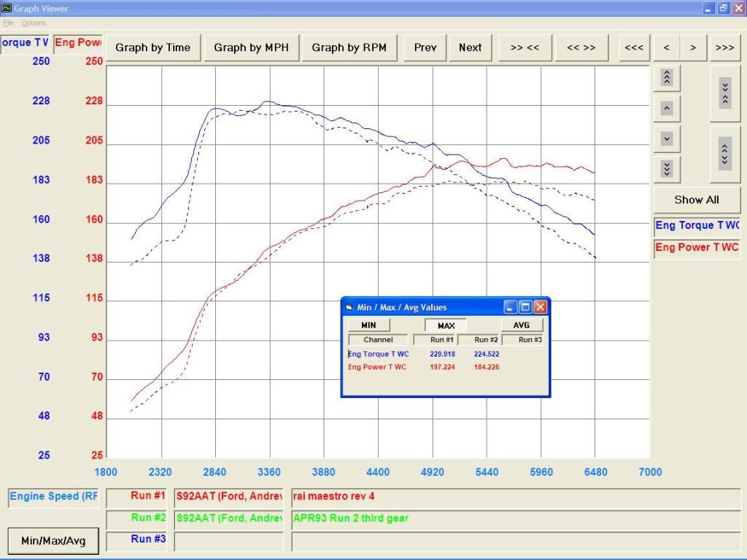Click empty Run #3 vehicle field
747x560 pixels.
tap(229, 542)
